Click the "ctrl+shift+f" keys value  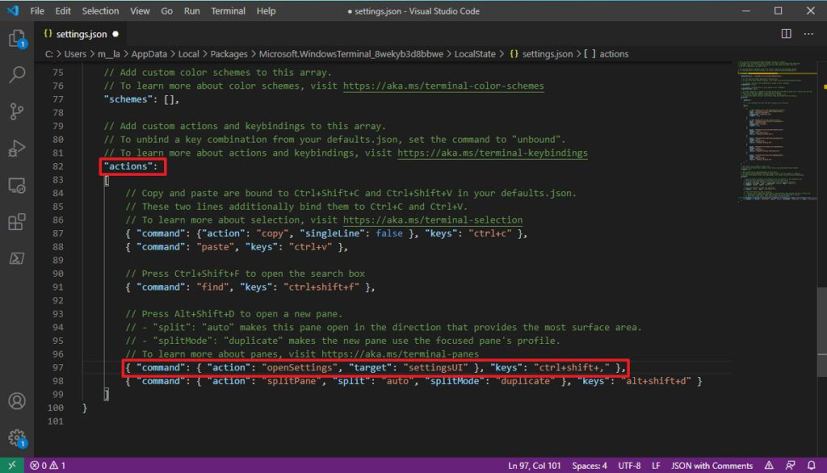tap(321, 287)
